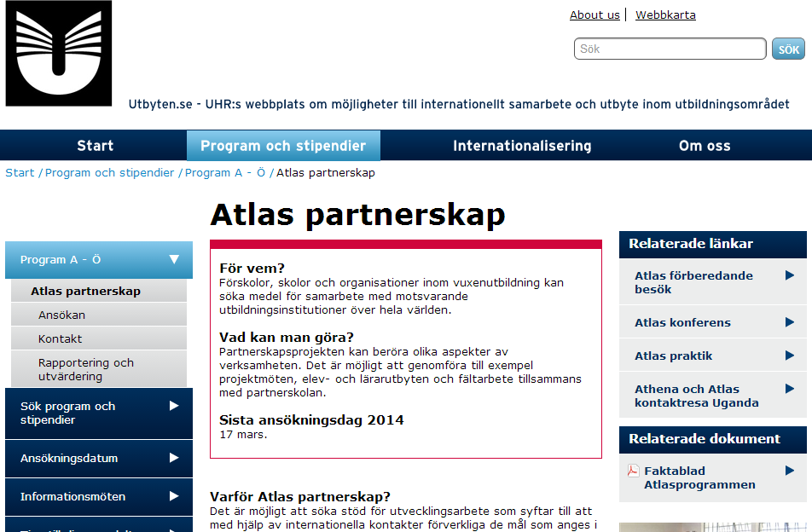The width and height of the screenshot is (812, 532).
Task: Click the Atlas partnerskap page heading
Action: [357, 215]
